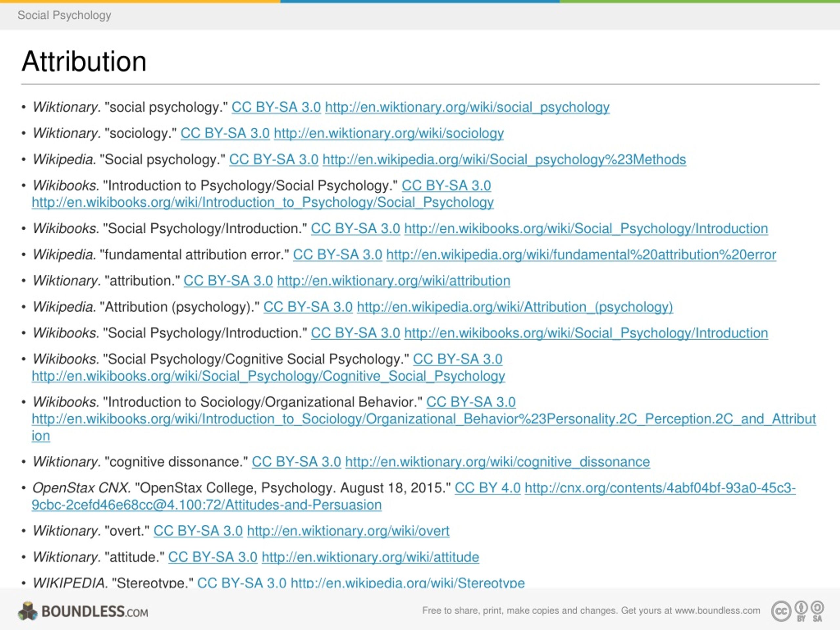840x630 pixels.
Task: Open the wiktionary cognitive_dissonance URL link
Action: tap(497, 462)
